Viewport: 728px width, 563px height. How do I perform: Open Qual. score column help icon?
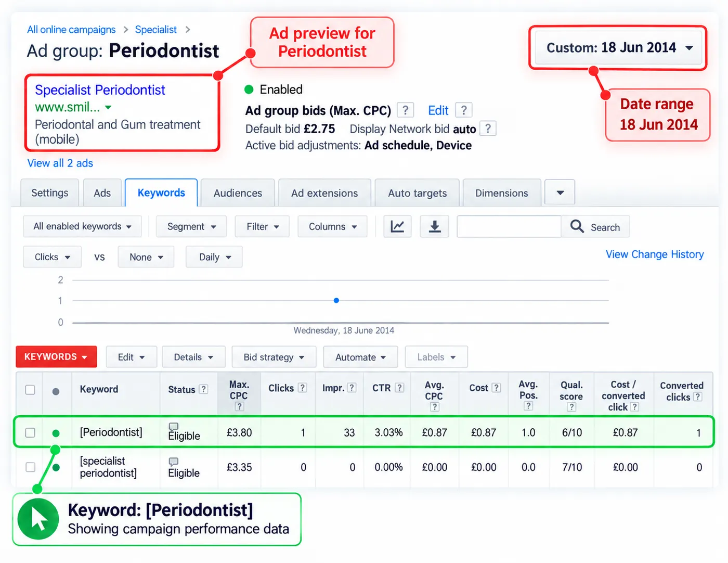571,407
